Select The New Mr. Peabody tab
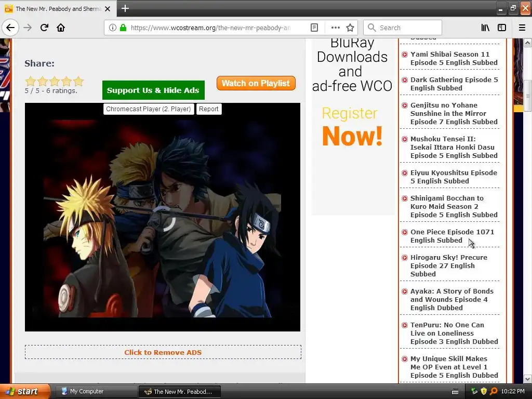Screen dimensions: 532x399 coord(58,9)
